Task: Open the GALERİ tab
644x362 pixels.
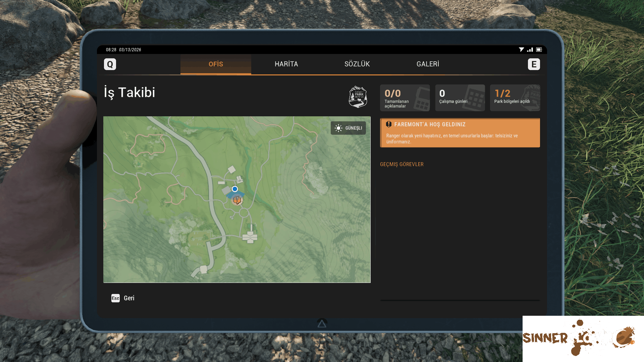Action: tap(428, 64)
